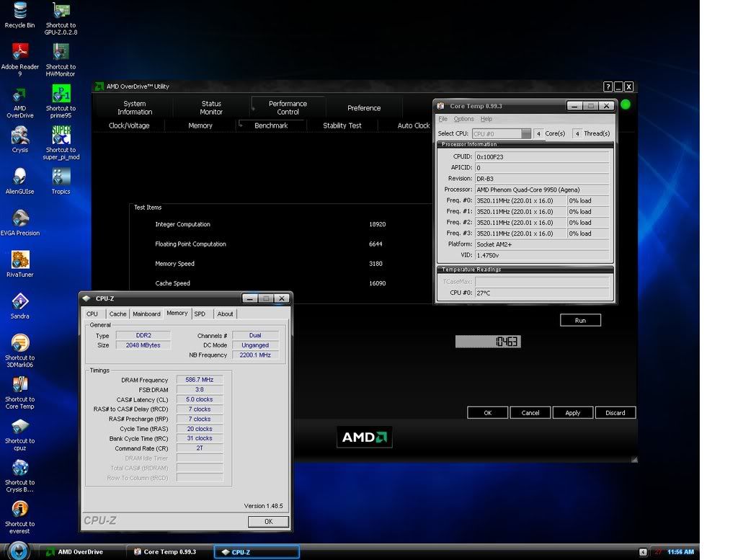
Task: Click the Floating Point Computation score 6644
Action: 375,244
